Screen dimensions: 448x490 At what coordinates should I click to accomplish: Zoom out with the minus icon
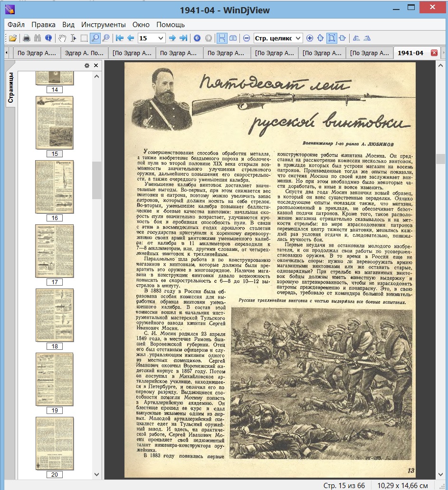[247, 38]
